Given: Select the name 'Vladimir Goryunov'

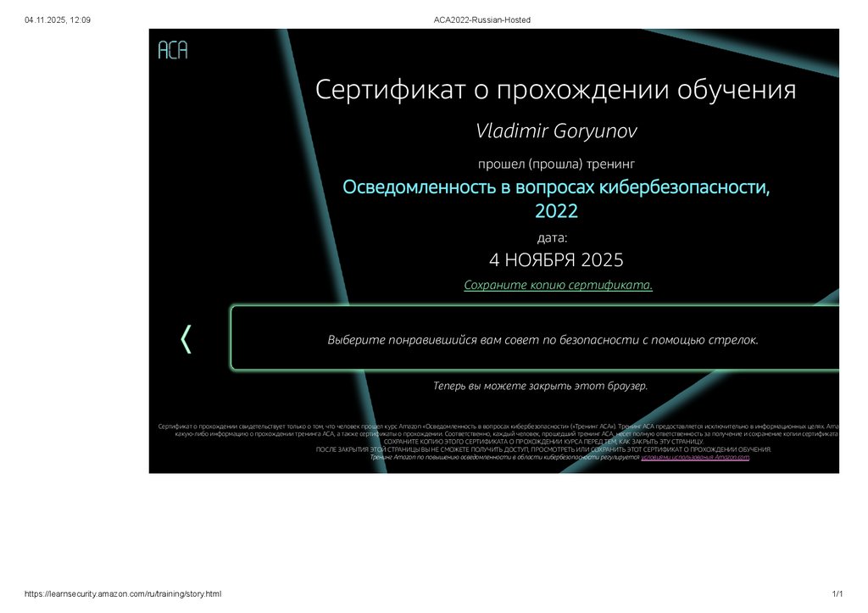Looking at the screenshot, I should click(556, 131).
